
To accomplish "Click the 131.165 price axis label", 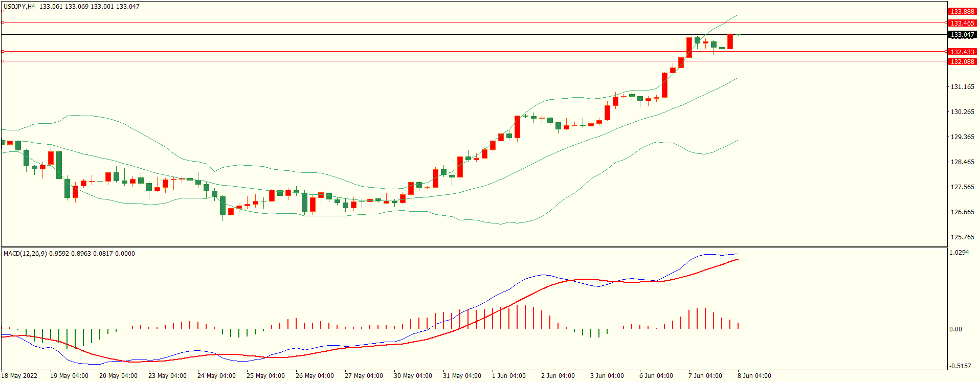I will click(x=962, y=87).
